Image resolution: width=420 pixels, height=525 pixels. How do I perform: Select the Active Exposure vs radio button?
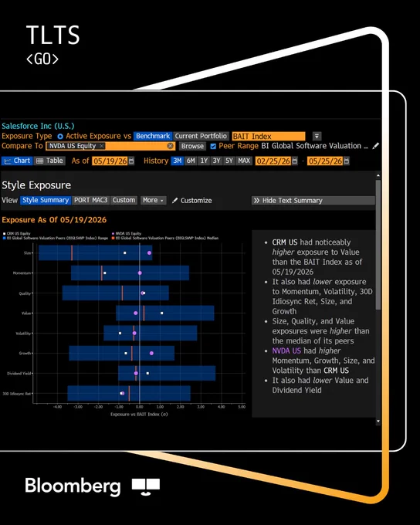(60, 137)
